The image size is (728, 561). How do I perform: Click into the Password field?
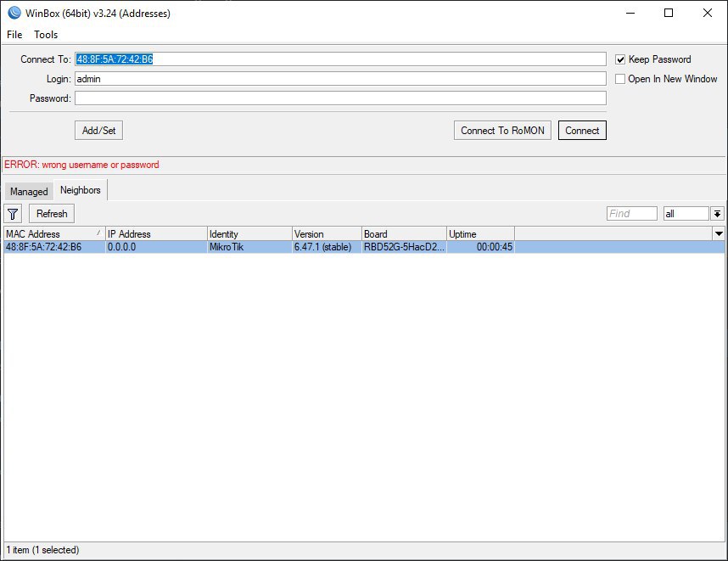340,98
